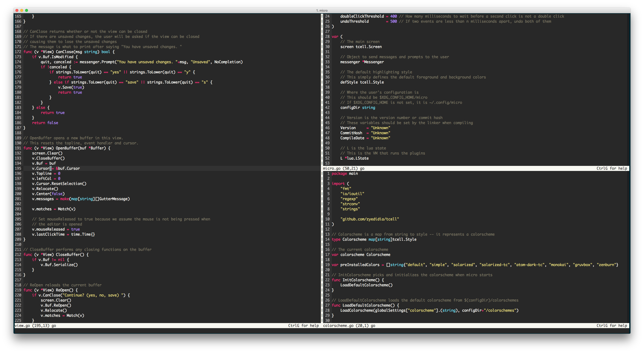Image resolution: width=644 pixels, height=353 pixels.
Task: Click line number 195 in the gutter
Action: (x=18, y=168)
